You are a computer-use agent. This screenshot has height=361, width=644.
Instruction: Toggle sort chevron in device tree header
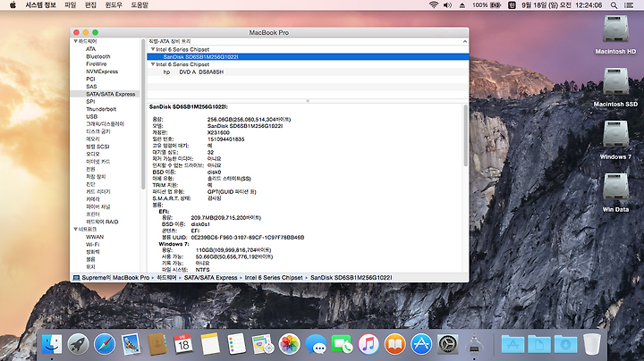pos(464,41)
